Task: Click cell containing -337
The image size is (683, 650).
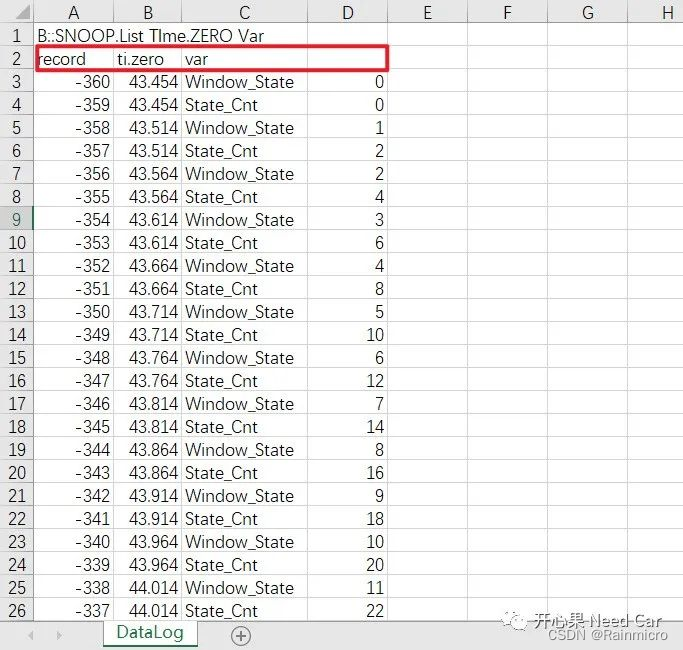Action: (x=74, y=610)
